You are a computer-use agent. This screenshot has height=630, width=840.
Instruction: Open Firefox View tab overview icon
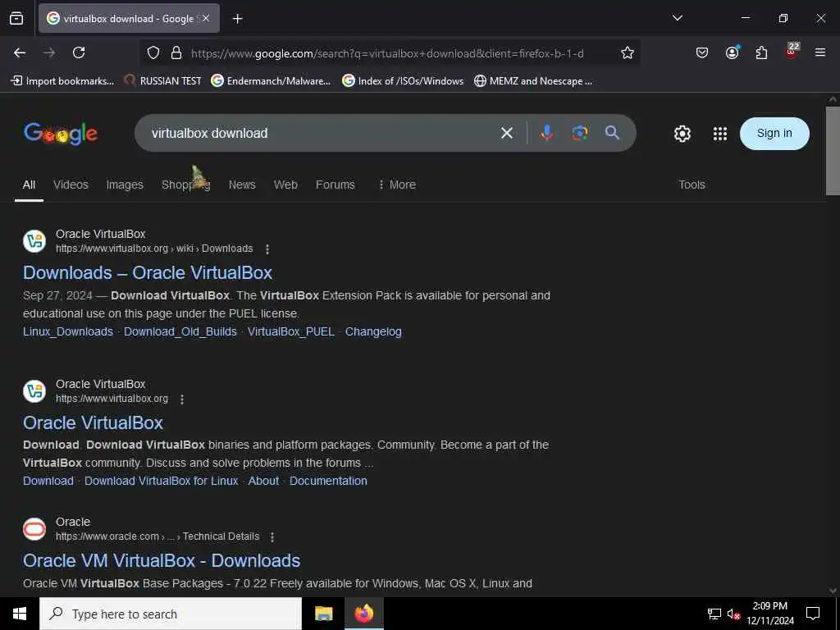click(x=16, y=18)
